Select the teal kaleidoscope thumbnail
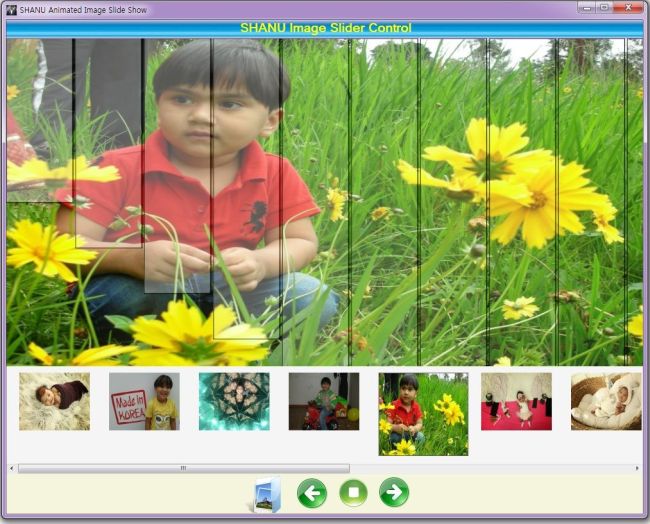Screen dimensions: 650x524 pos(234,401)
